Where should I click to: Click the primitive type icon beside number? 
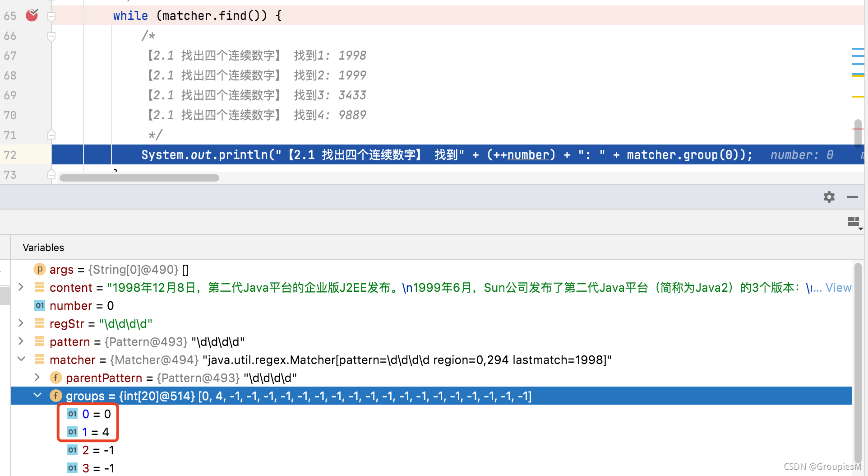40,305
